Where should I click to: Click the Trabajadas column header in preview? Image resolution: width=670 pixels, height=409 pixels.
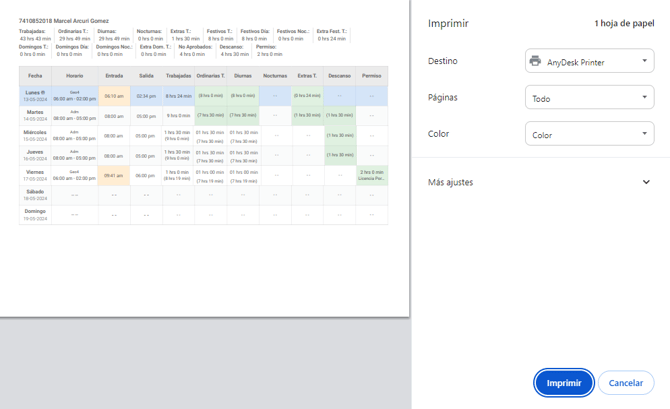[178, 76]
